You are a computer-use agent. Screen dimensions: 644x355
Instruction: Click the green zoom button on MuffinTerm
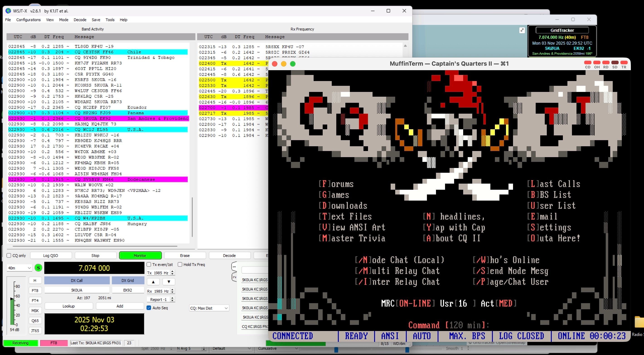click(293, 64)
